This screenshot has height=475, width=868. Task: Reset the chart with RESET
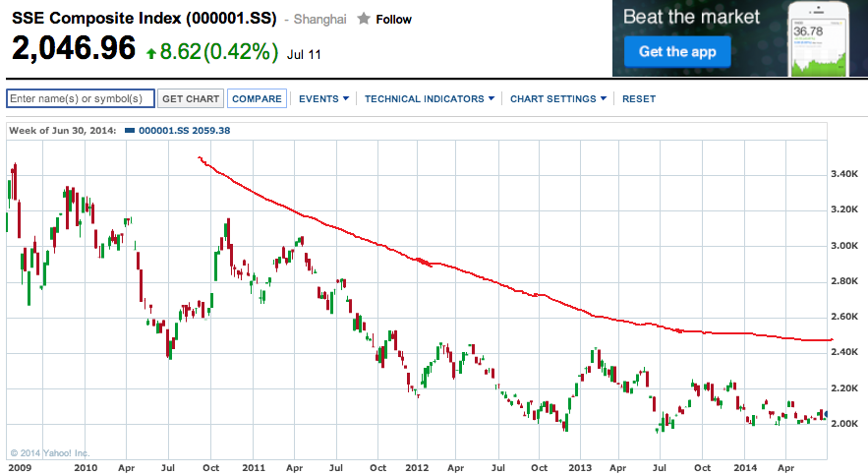coord(639,99)
